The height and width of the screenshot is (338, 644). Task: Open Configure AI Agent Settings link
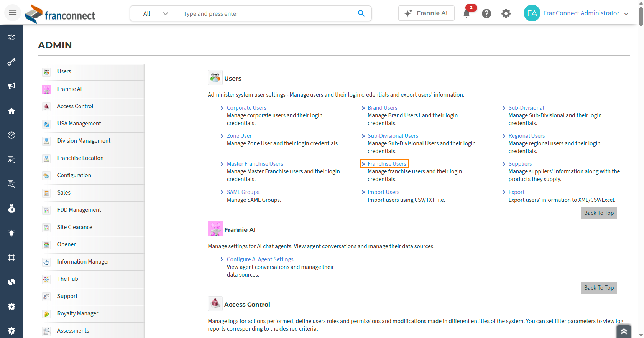pos(260,259)
